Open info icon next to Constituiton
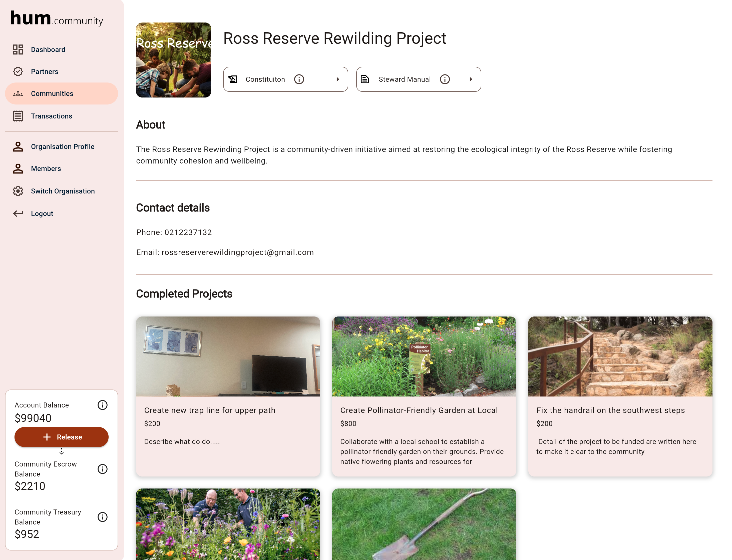This screenshot has width=732, height=560. [x=299, y=79]
